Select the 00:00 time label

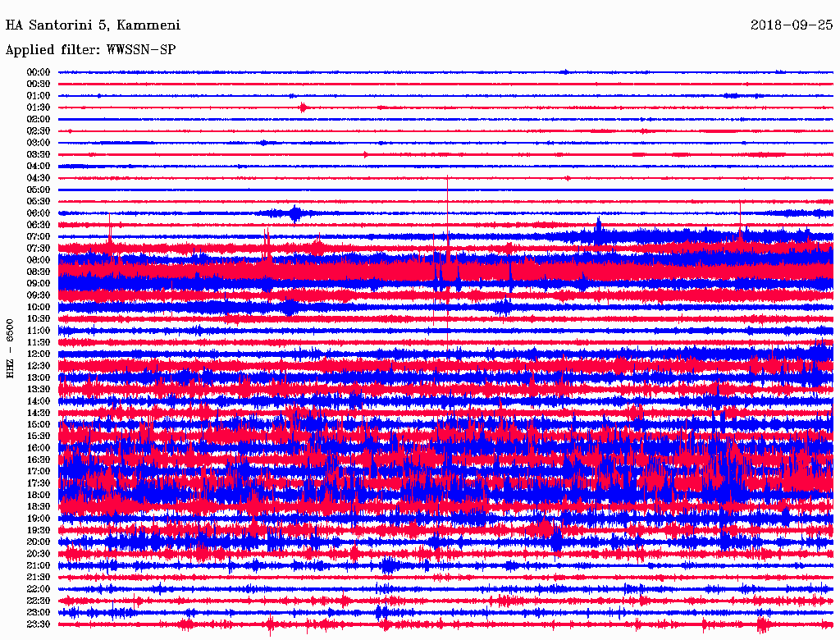(x=39, y=72)
